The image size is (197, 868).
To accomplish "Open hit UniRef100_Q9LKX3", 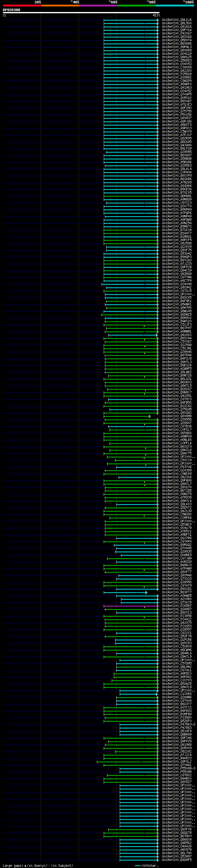I will (x=176, y=504).
